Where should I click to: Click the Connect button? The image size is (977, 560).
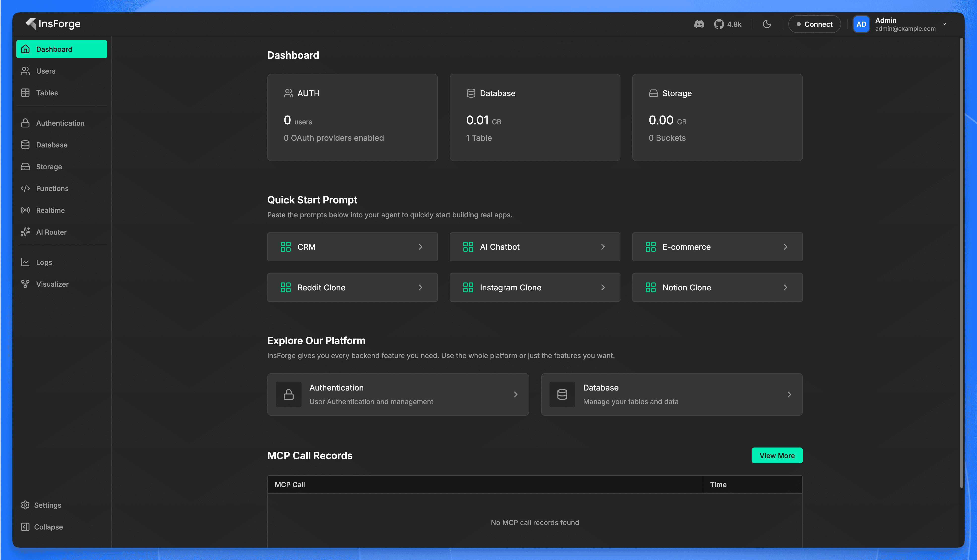(814, 24)
